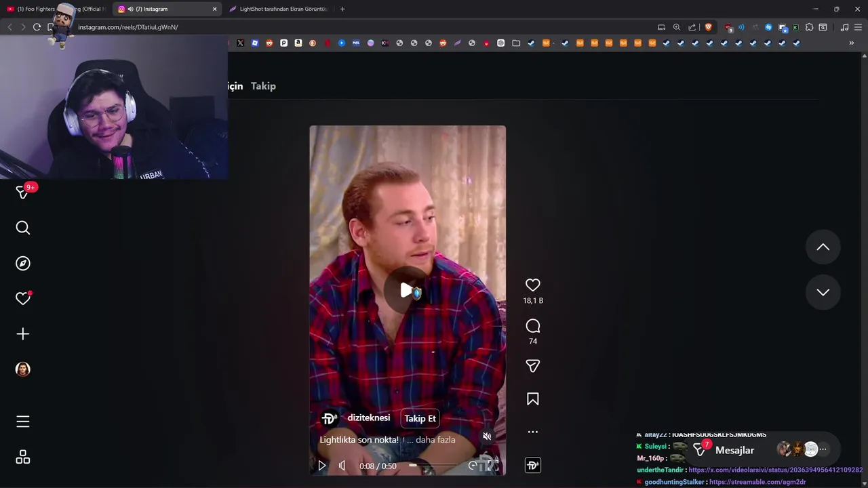Show hidden bookmarks with double chevron

point(852,43)
